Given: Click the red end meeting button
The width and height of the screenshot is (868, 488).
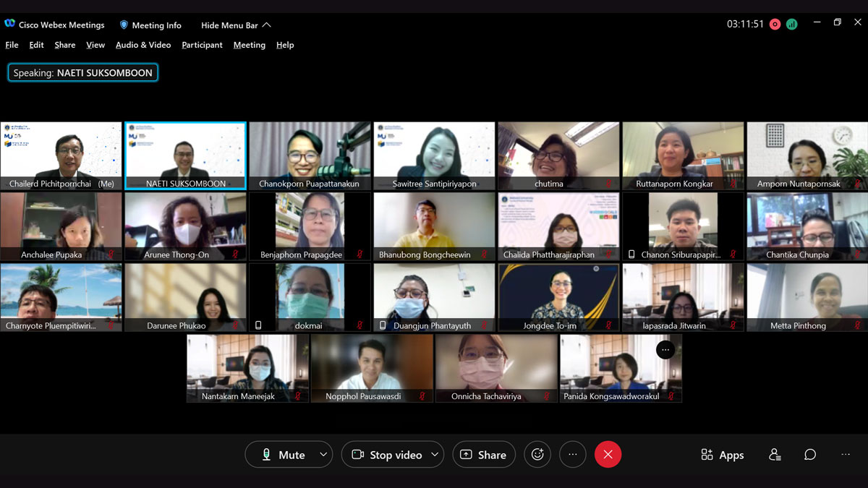Looking at the screenshot, I should (x=608, y=455).
